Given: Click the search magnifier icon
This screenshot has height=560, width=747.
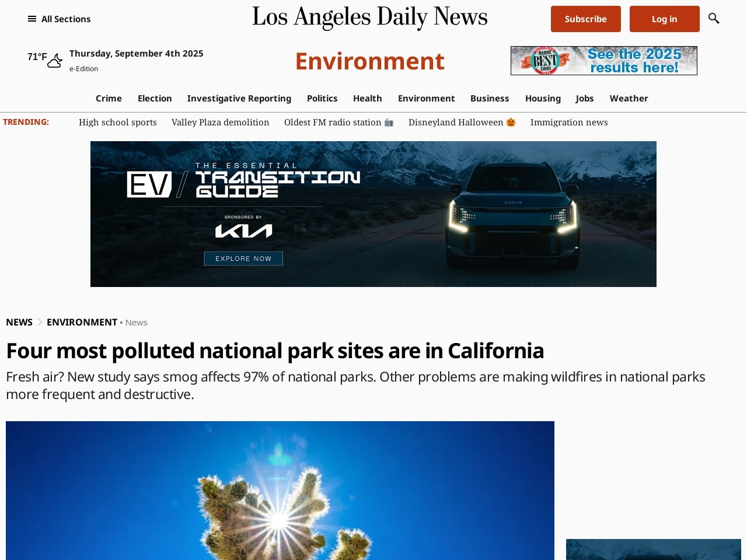Looking at the screenshot, I should click(x=714, y=19).
